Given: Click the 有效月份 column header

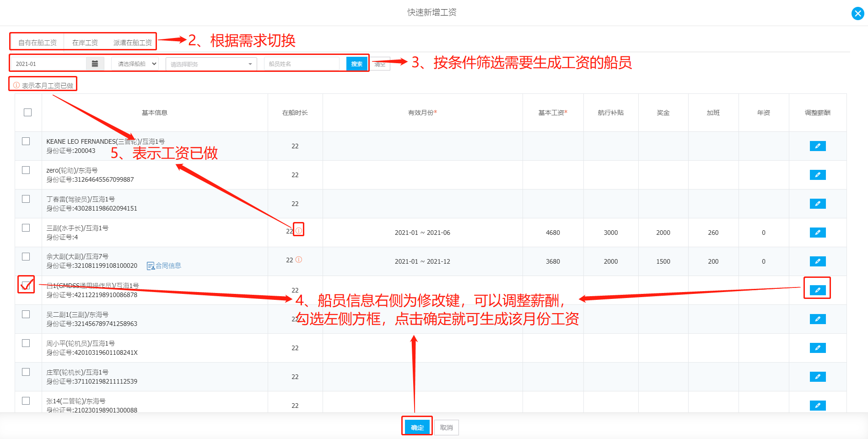Looking at the screenshot, I should click(422, 113).
